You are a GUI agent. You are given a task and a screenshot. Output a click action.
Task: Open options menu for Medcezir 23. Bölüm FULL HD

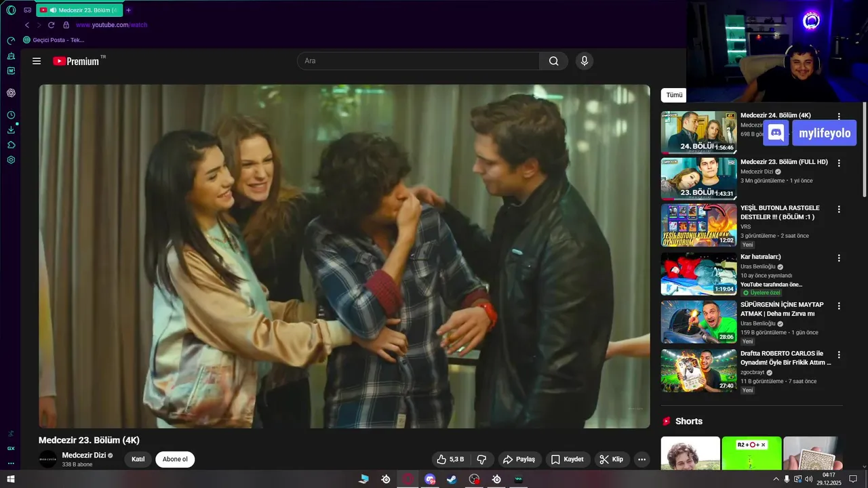click(839, 163)
